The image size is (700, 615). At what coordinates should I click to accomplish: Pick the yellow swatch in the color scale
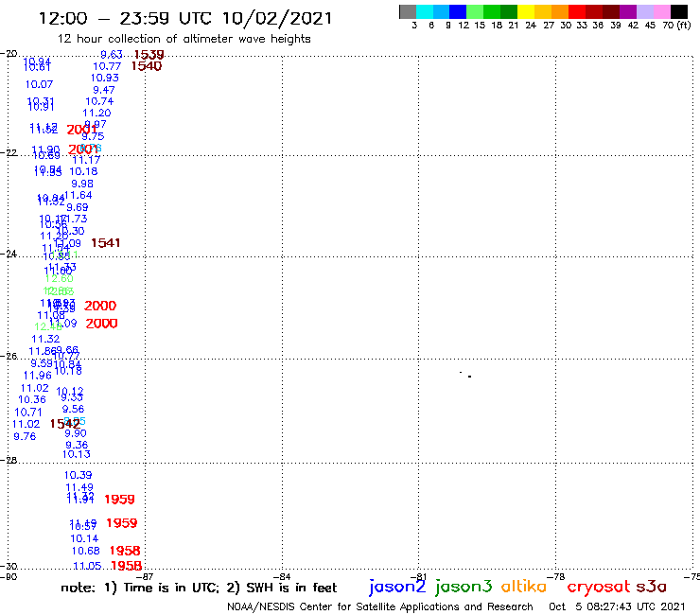point(526,11)
